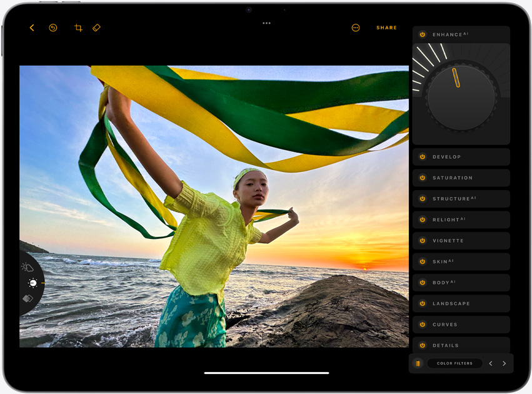Toggle the Enhance AI adjustment on
The image size is (532, 394).
[423, 34]
